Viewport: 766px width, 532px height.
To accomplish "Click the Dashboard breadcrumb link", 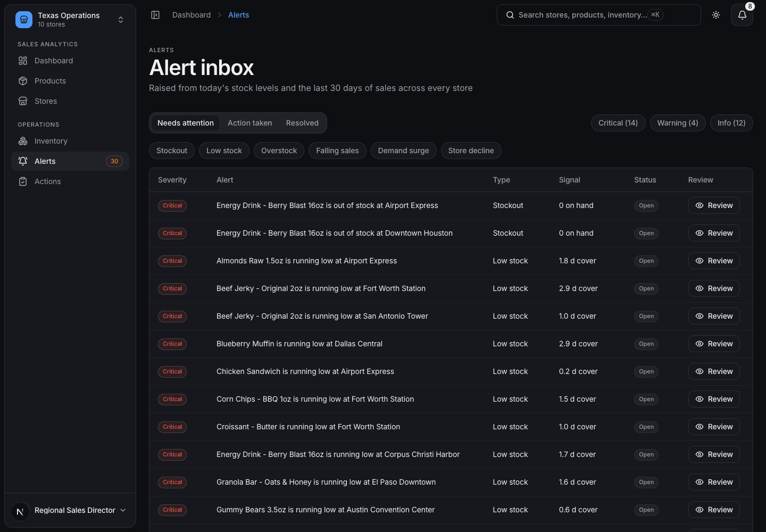I will (x=191, y=15).
